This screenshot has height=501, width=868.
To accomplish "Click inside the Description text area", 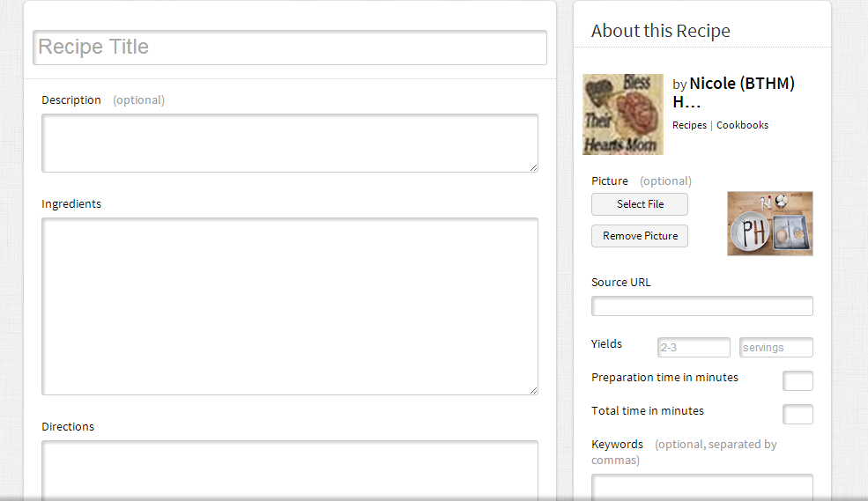I will coord(289,143).
